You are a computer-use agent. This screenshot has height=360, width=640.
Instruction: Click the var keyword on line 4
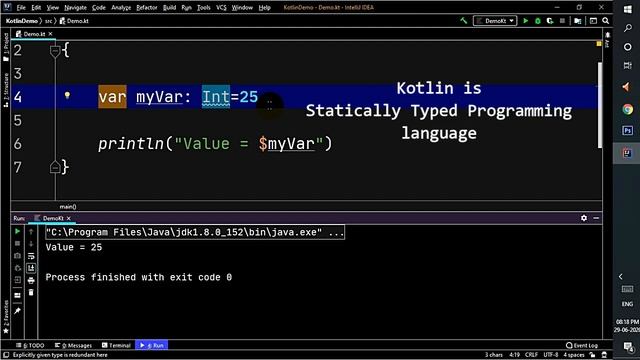(x=112, y=97)
